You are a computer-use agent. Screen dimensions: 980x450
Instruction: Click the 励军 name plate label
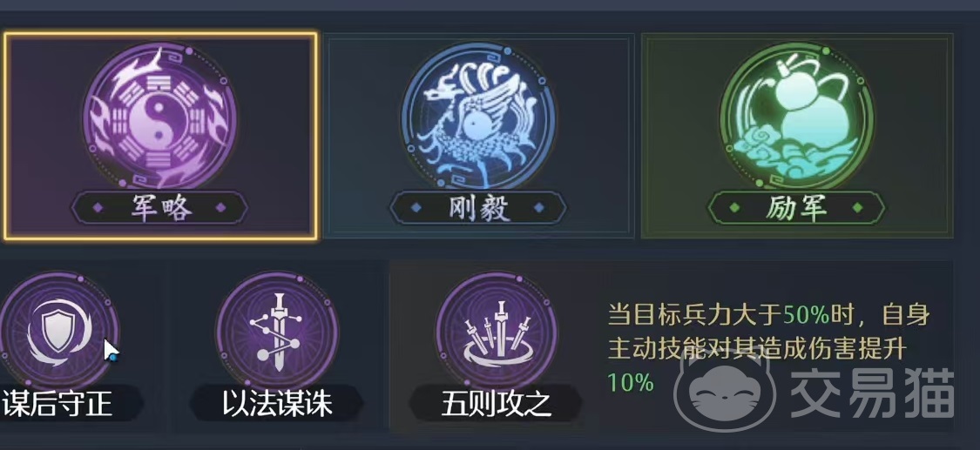pyautogui.click(x=797, y=208)
